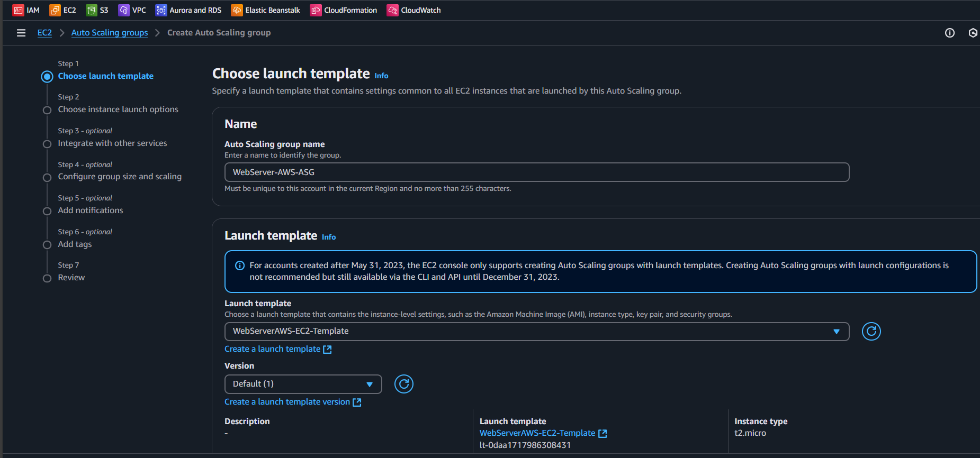Open the VPC service shortcut icon

point(124,10)
